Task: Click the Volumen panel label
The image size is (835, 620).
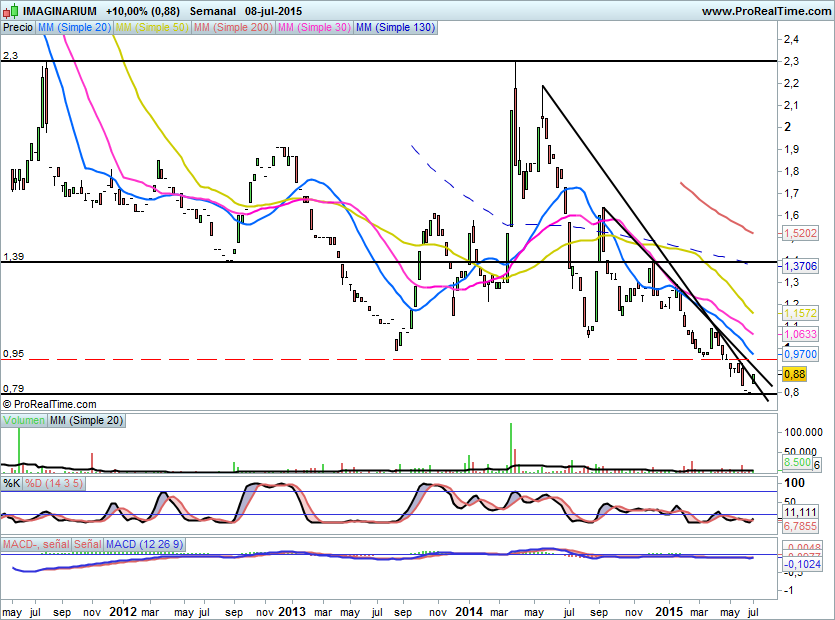Action: 24,420
